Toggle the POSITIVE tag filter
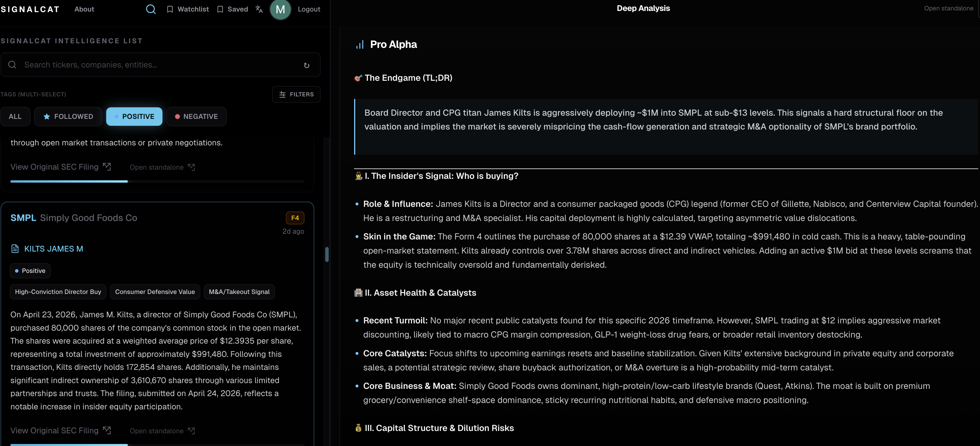980x446 pixels. point(134,116)
